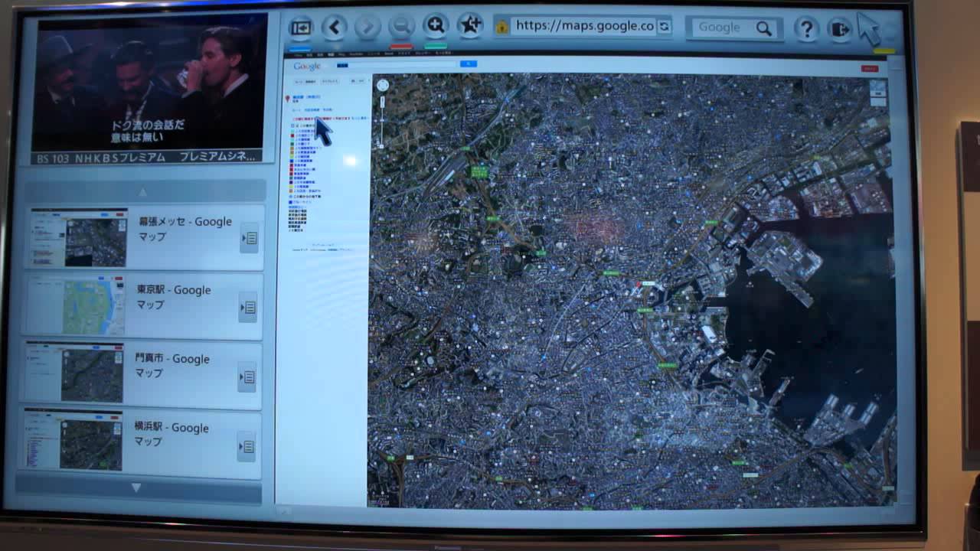Click the 東京駅 map thumbnail image
Screen dimensions: 980x551
(77, 306)
